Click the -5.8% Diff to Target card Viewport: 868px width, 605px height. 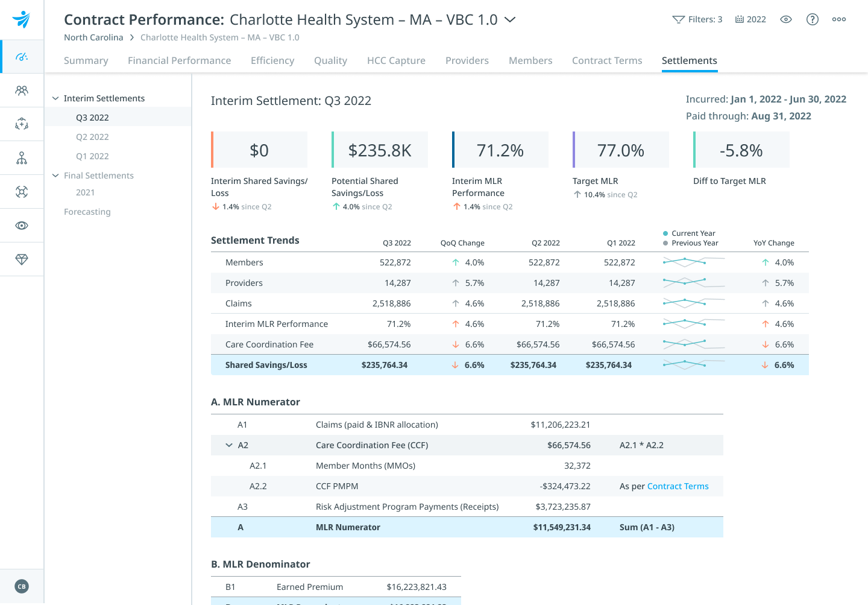pyautogui.click(x=741, y=150)
